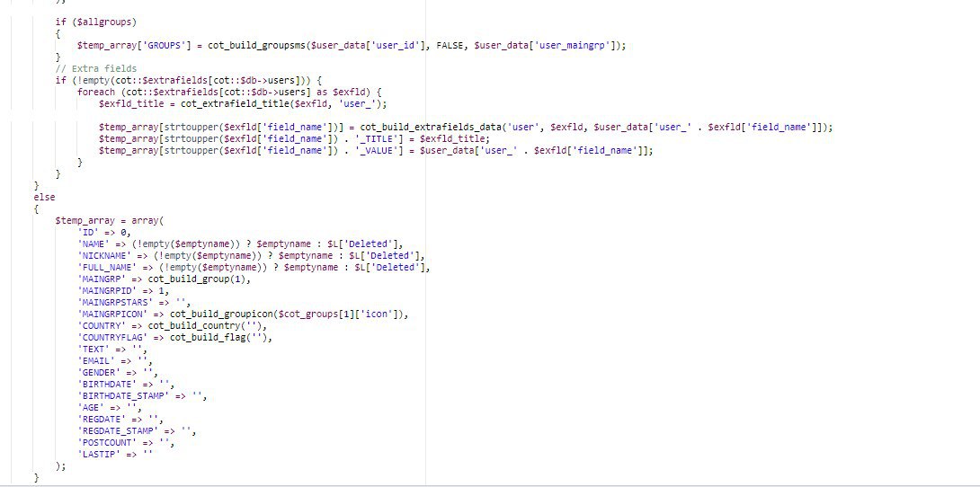Select the 'NAME' key in the array

tap(94, 244)
